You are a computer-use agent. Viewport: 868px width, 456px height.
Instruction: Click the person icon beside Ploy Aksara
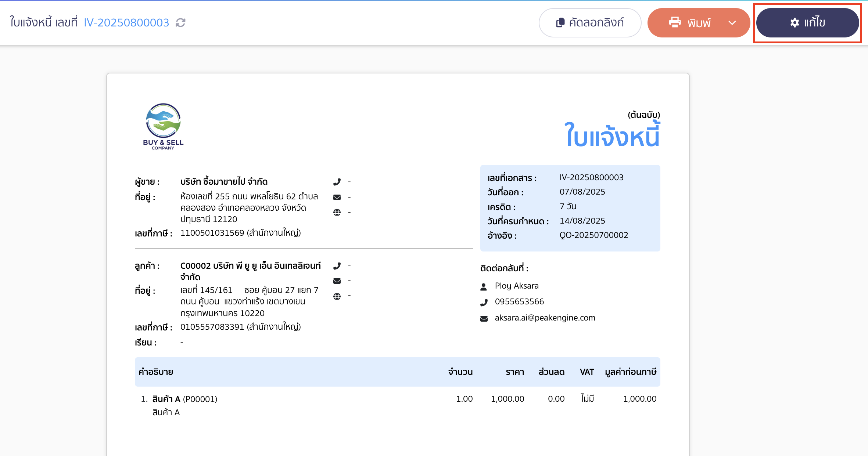pyautogui.click(x=484, y=286)
